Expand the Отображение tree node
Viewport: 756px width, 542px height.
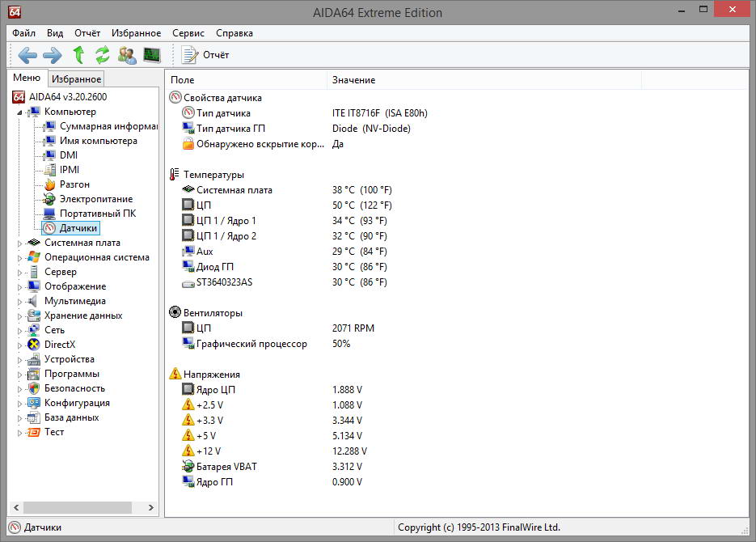click(x=19, y=287)
